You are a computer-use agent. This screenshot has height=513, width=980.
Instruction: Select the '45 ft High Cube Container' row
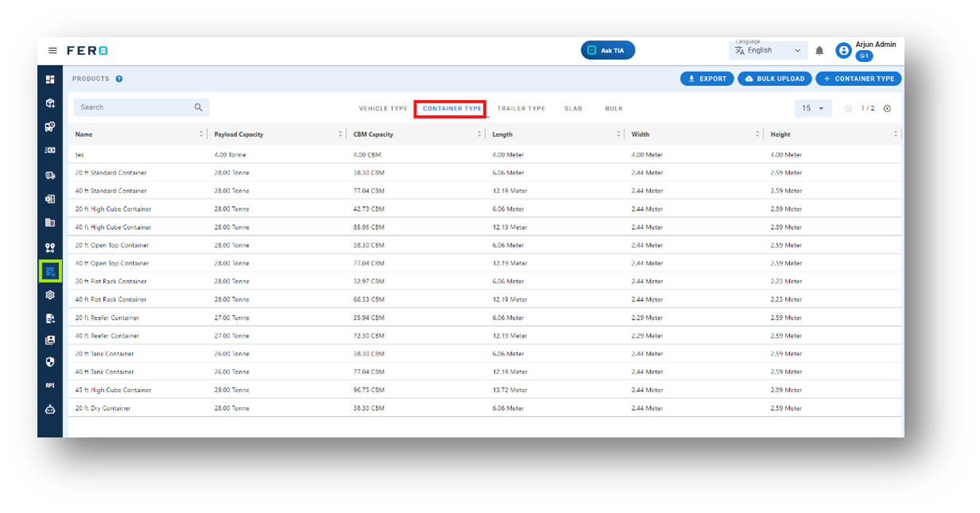(x=485, y=391)
